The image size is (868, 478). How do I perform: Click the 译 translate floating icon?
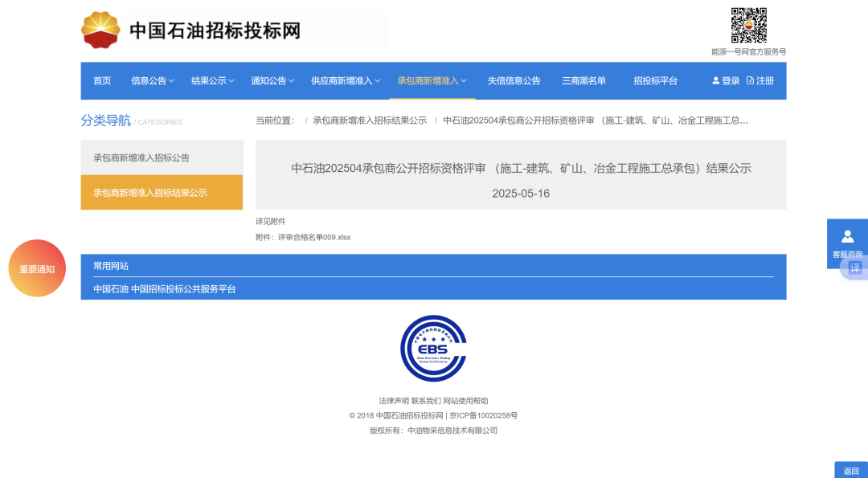tap(855, 268)
